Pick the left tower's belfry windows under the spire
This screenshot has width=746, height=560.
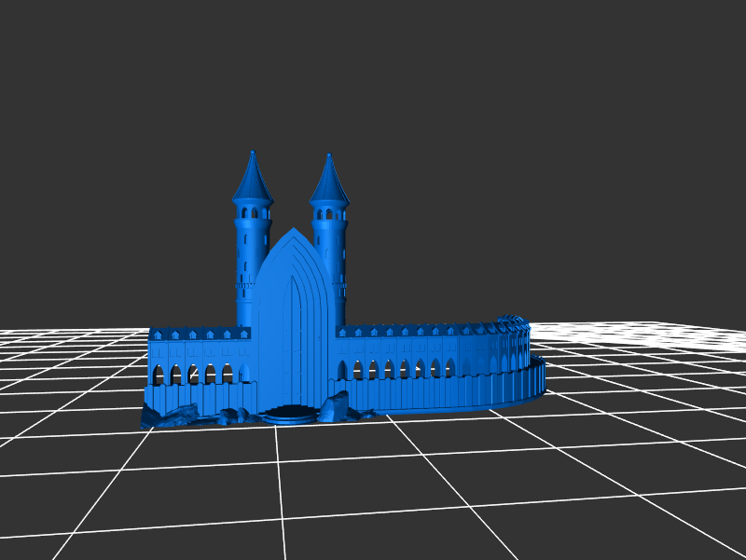[251, 212]
